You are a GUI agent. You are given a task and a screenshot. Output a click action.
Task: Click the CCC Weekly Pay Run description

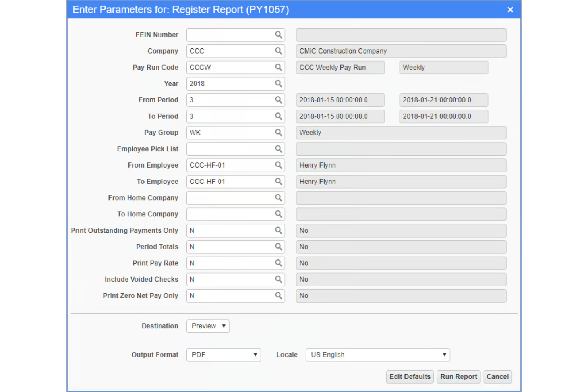pyautogui.click(x=340, y=68)
